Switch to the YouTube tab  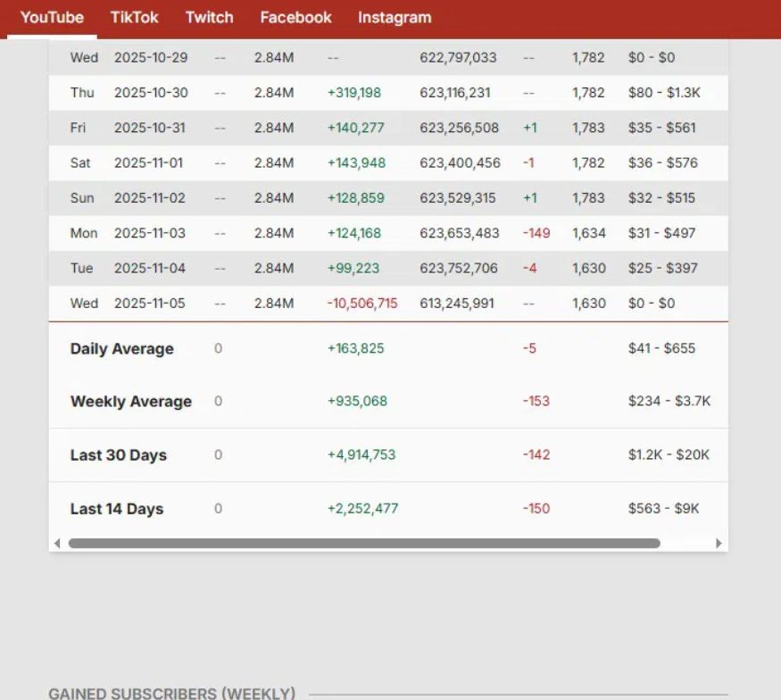[52, 18]
